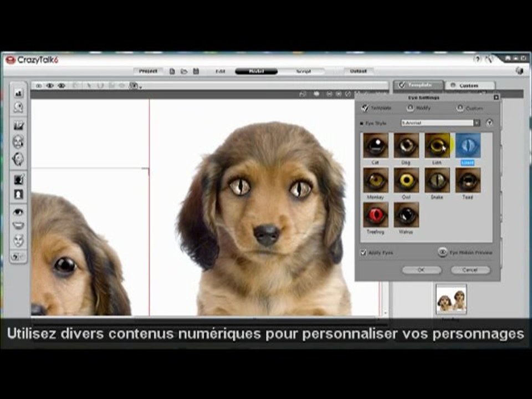The image size is (532, 399).
Task: Select Custom mode in Eye Settings dialog
Action: (x=469, y=108)
